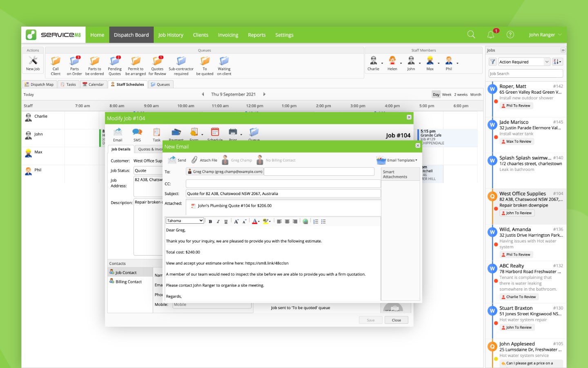Apply underline formatting in email editor
Image resolution: width=588 pixels, height=368 pixels.
tap(226, 222)
